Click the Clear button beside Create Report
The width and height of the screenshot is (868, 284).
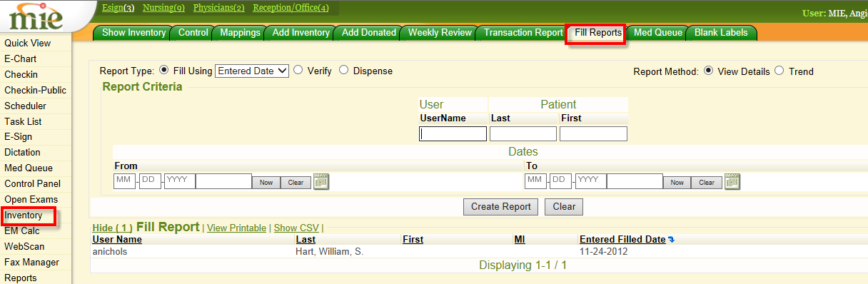click(x=564, y=207)
